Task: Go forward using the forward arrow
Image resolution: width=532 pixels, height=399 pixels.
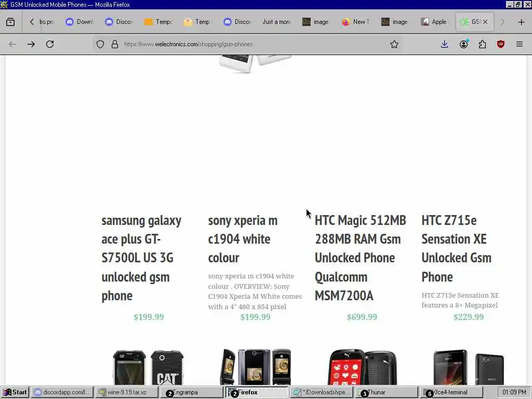Action: (31, 44)
